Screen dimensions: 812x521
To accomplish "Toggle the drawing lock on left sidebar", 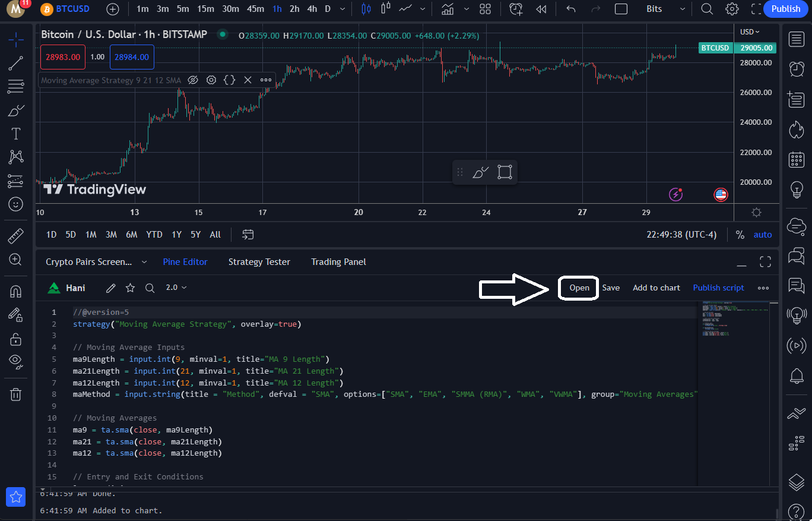I will tap(15, 339).
